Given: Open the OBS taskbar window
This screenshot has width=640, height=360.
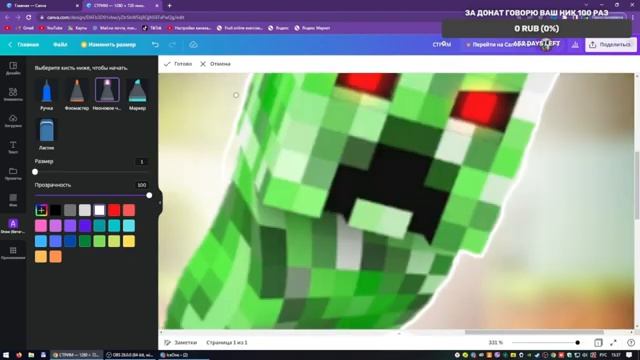Looking at the screenshot, I should tap(130, 355).
